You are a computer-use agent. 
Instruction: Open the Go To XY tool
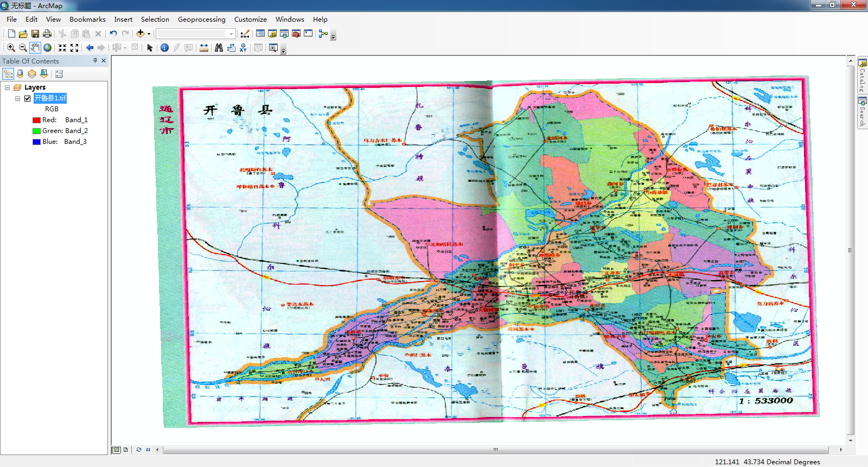243,48
